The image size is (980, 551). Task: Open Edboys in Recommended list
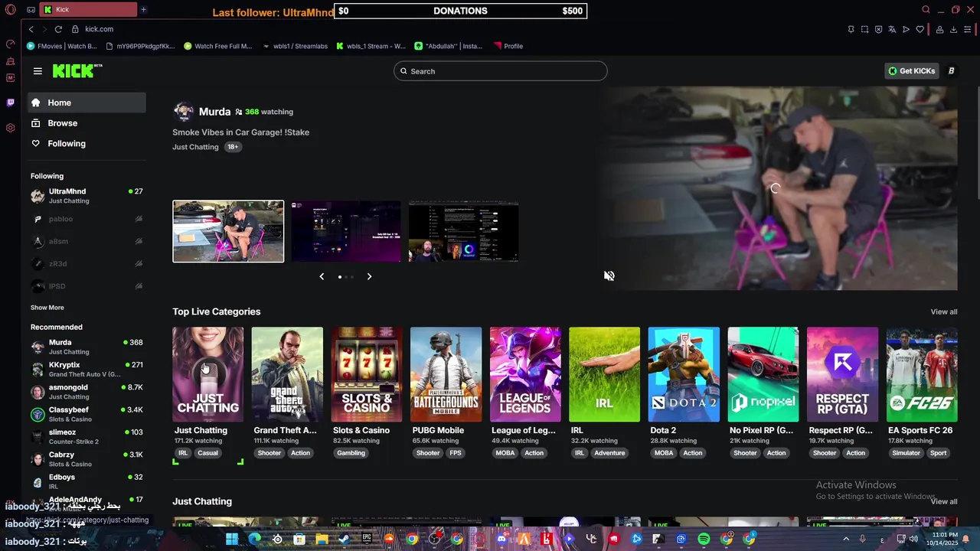tap(87, 481)
